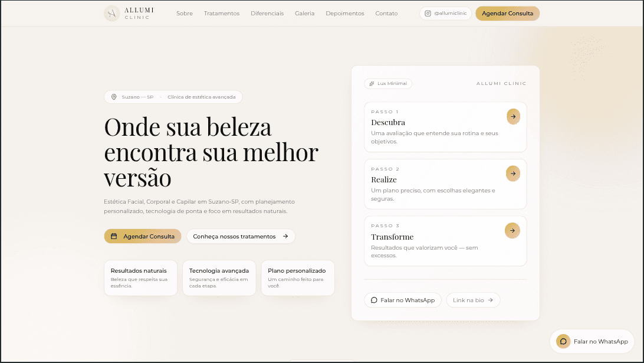The width and height of the screenshot is (644, 363).
Task: Click the Plano personalizado info card
Action: pos(298,277)
